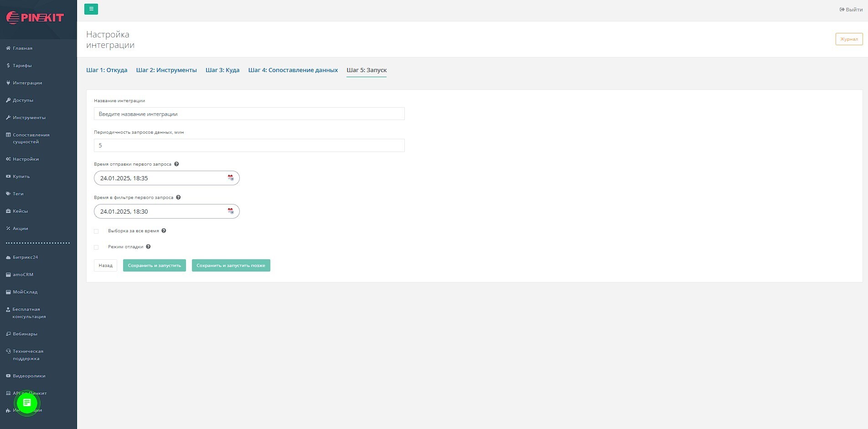Click 'Сохранить и запустить позже' button

(x=231, y=266)
